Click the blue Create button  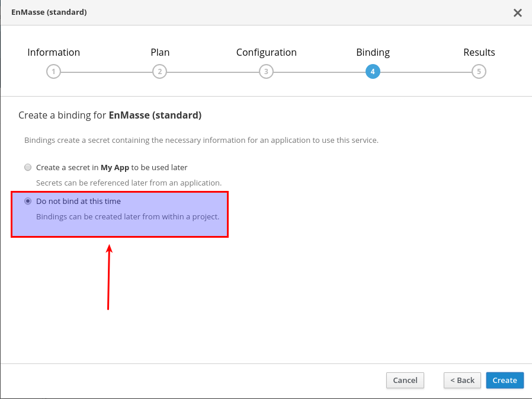pyautogui.click(x=505, y=380)
